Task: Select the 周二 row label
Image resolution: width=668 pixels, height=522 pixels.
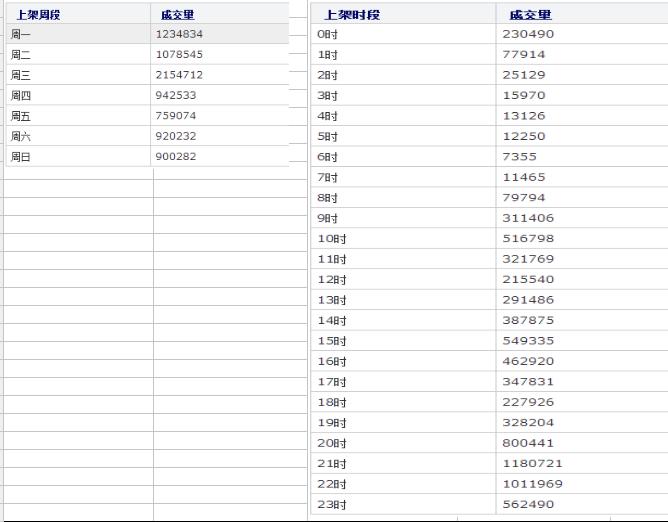Action: pos(20,55)
